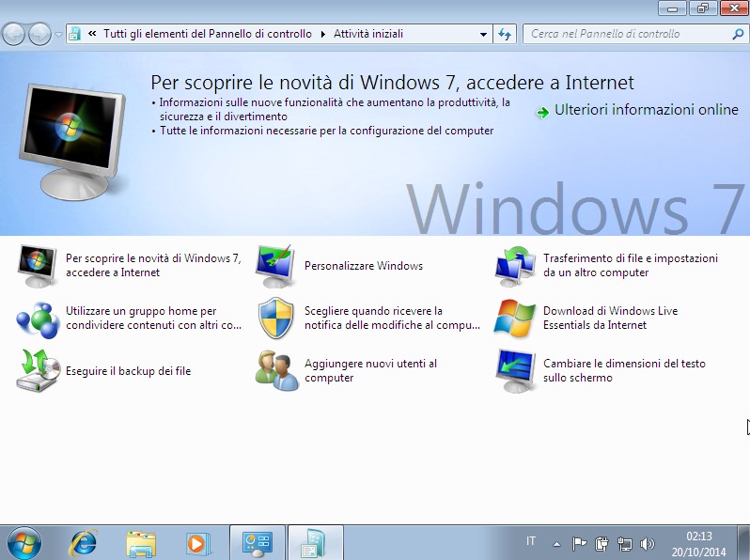750x560 pixels.
Task: Go forward with the Forward arrow button
Action: click(x=40, y=34)
